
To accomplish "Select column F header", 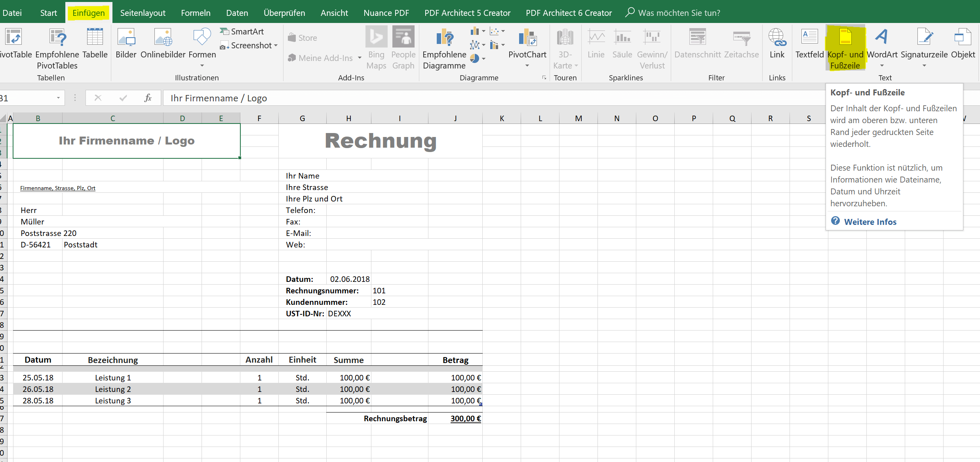I will tap(259, 118).
